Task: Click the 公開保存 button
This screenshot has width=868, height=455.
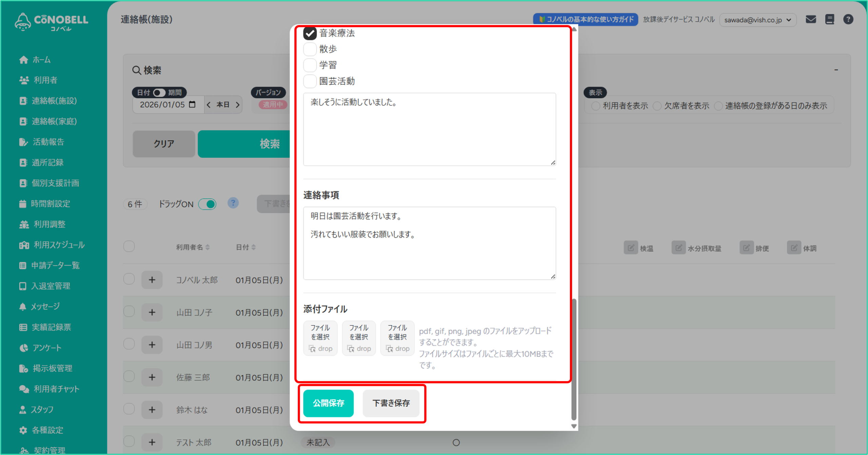Action: (x=328, y=403)
